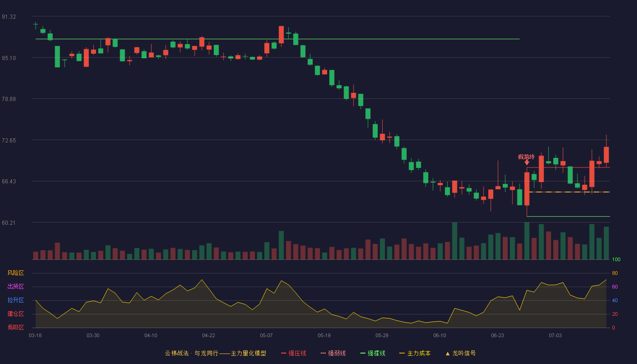
Task: Toggle the 强撑线 legend entry
Action: point(373,353)
